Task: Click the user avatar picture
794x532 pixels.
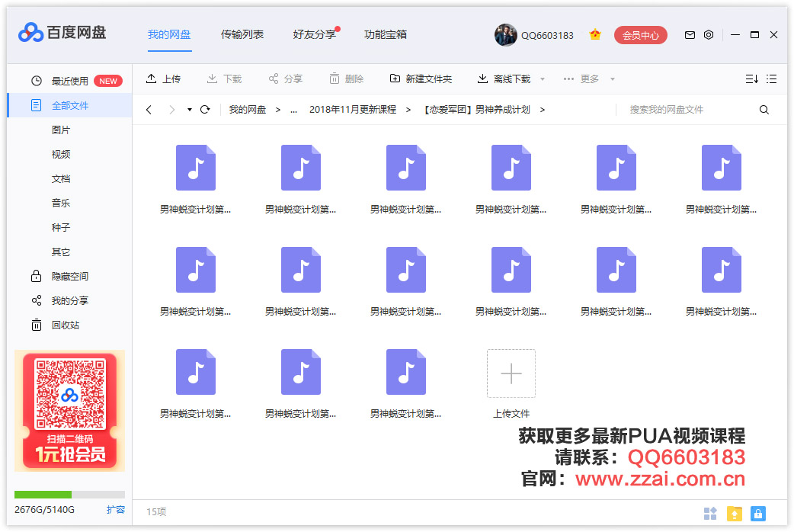Action: point(505,35)
